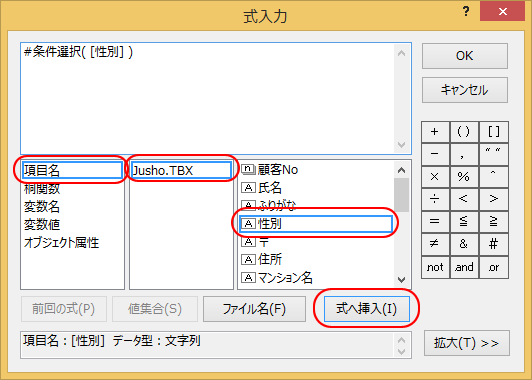Insert square brackets [ ]

(x=494, y=132)
